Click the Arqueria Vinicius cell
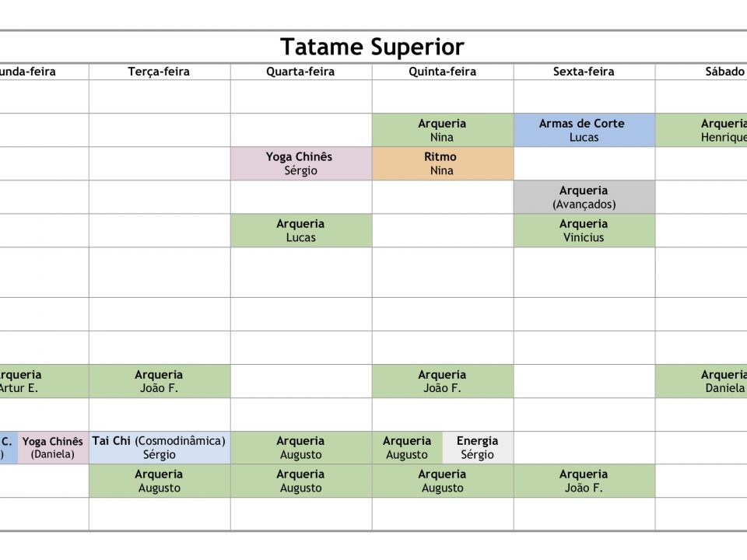The height and width of the screenshot is (560, 747). point(584,230)
